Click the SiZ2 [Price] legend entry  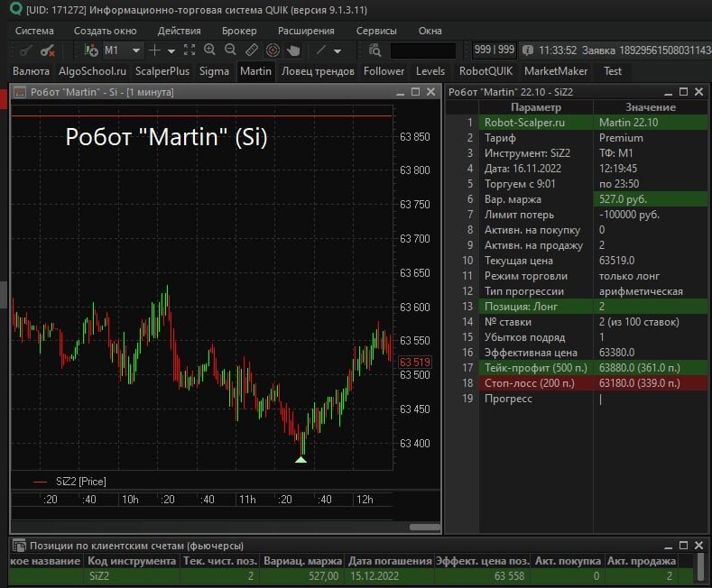(x=69, y=482)
